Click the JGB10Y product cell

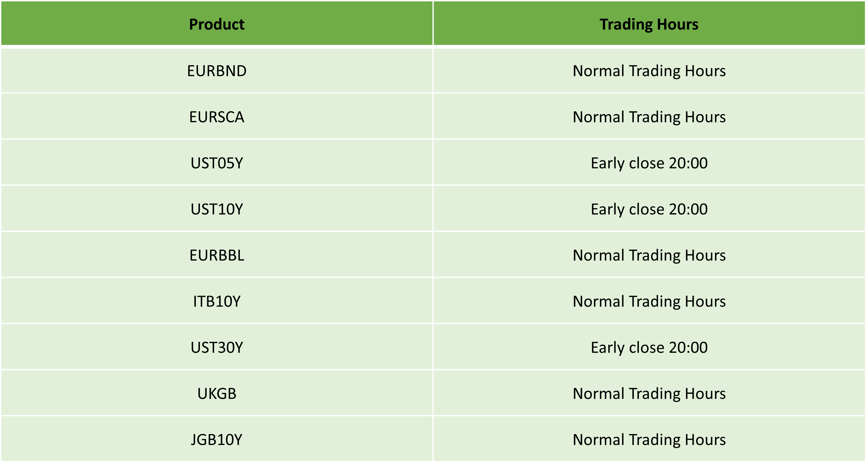[x=217, y=440]
